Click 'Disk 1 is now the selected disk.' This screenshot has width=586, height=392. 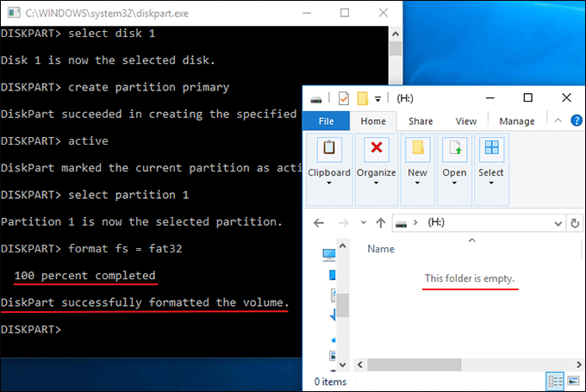[108, 60]
